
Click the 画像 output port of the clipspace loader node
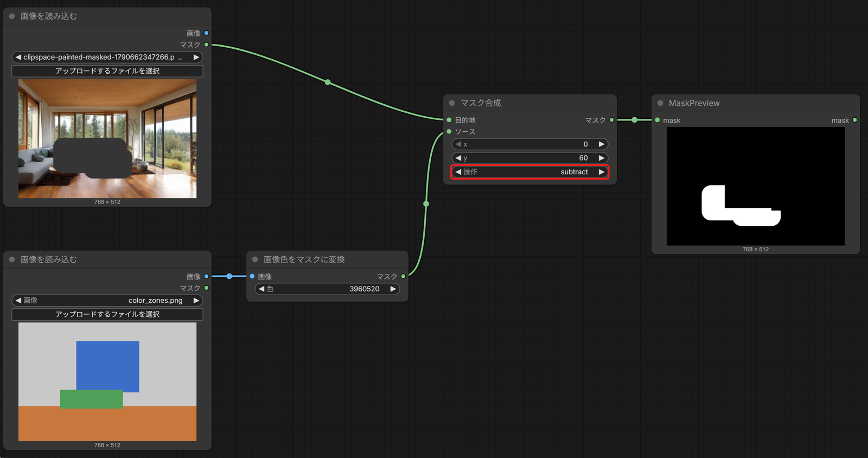[206, 33]
